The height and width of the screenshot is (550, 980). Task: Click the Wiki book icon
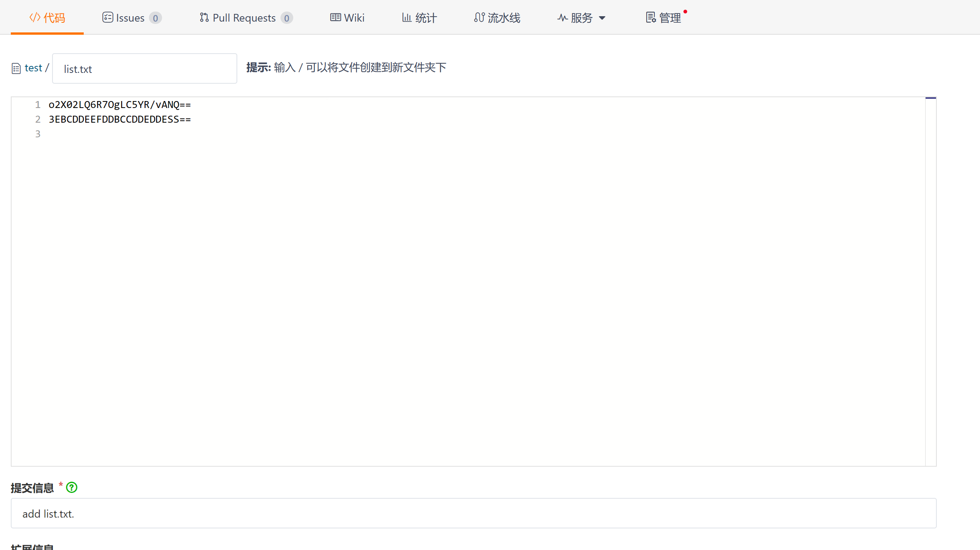pos(335,17)
